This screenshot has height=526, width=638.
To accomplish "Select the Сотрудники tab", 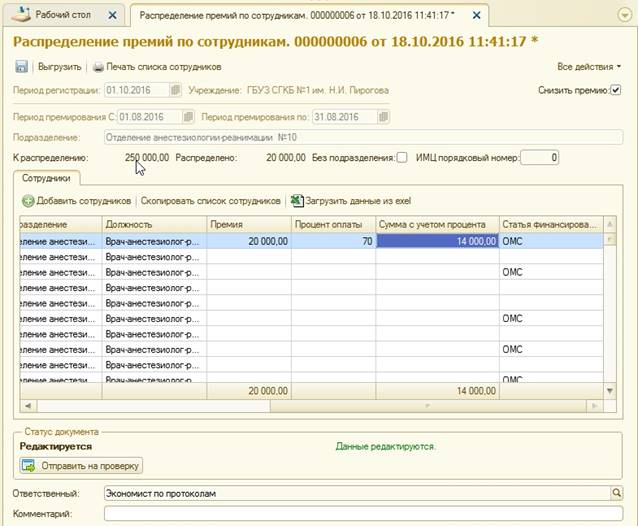I will pos(45,177).
